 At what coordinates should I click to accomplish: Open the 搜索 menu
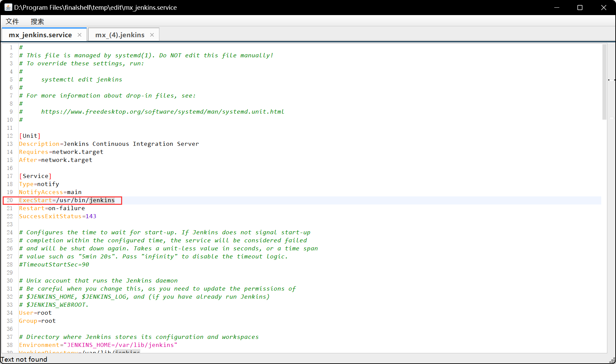tap(37, 21)
